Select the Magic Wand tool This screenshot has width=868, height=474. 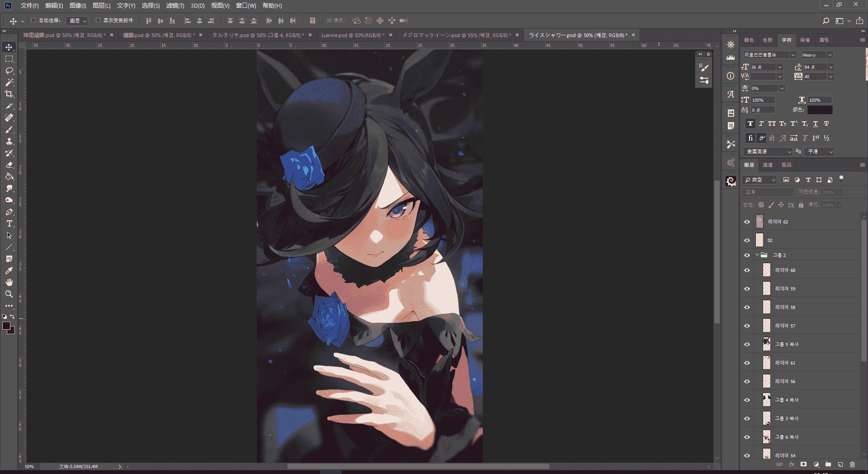pos(9,82)
